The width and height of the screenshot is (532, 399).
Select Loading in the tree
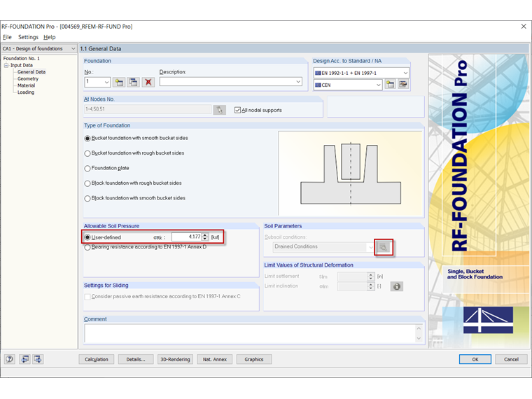click(x=26, y=92)
